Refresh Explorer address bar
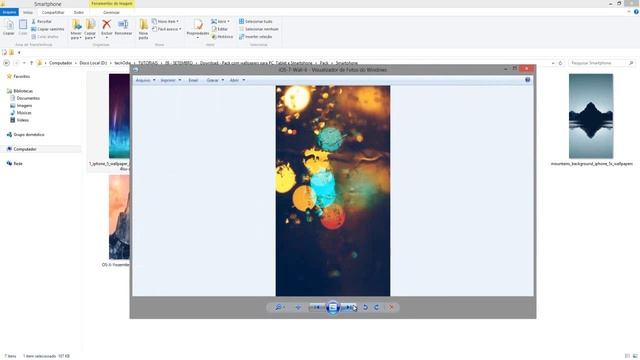 tap(560, 63)
